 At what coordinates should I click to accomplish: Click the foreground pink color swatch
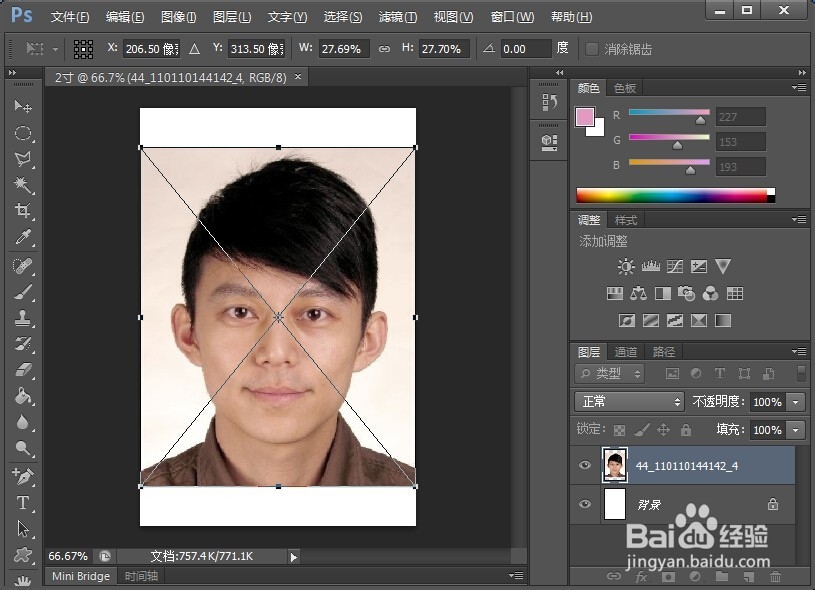(x=585, y=117)
